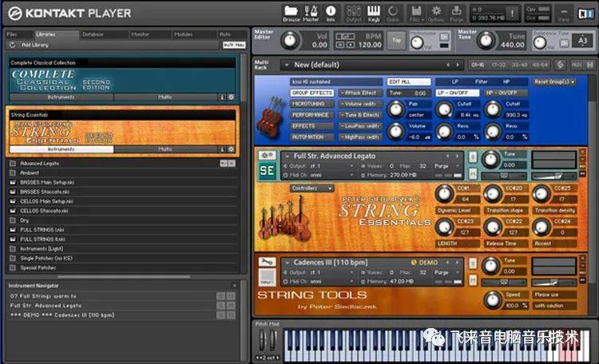Image resolution: width=599 pixels, height=364 pixels.
Task: Solo the Full Str. Advanced Legato instrument
Action: (473, 156)
